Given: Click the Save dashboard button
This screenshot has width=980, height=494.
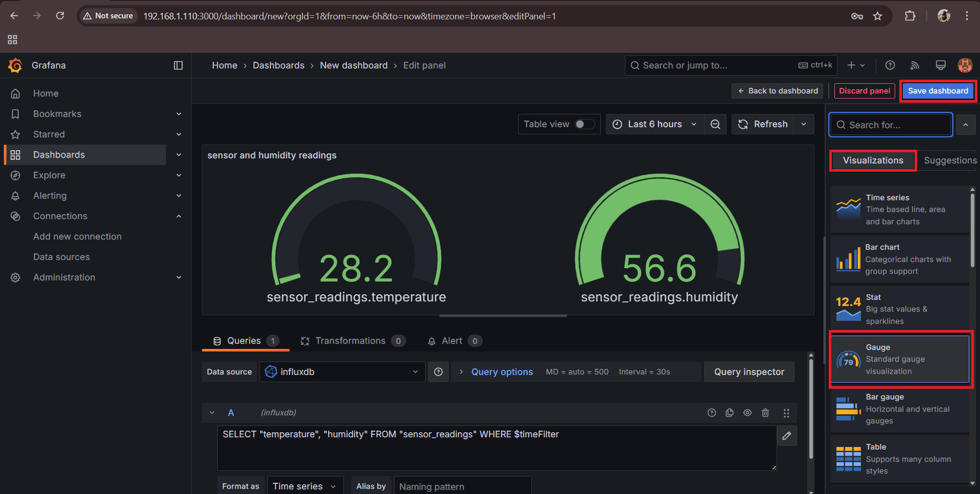Looking at the screenshot, I should point(937,90).
